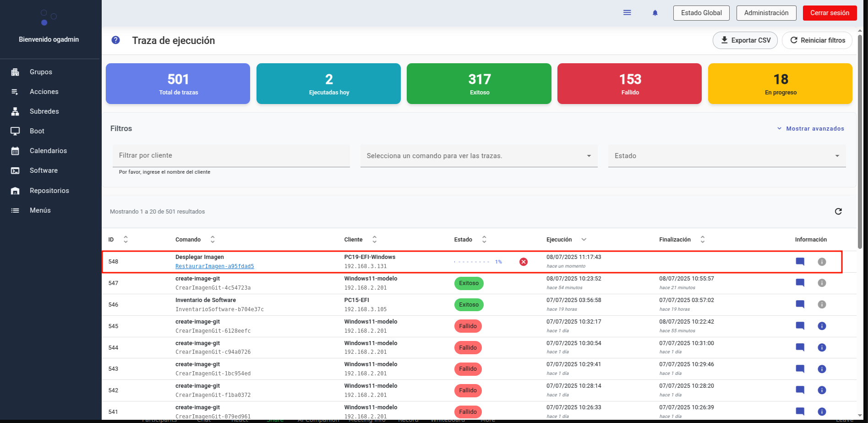Click the Filtrar por cliente field

231,156
